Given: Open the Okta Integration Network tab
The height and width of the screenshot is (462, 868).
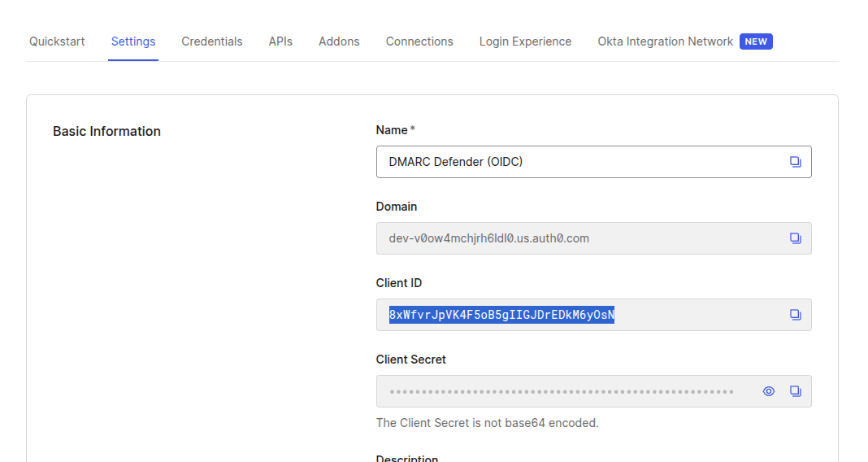Looking at the screenshot, I should [x=666, y=41].
